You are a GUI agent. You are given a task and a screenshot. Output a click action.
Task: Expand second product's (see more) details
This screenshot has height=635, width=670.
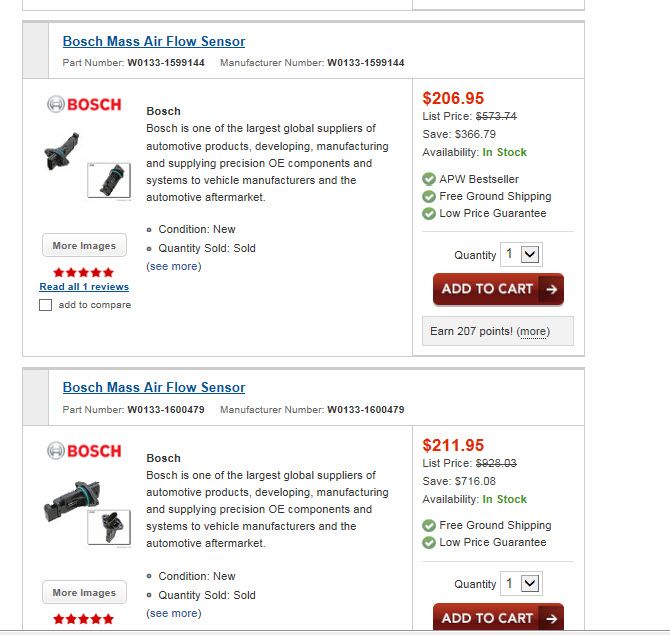tap(173, 613)
